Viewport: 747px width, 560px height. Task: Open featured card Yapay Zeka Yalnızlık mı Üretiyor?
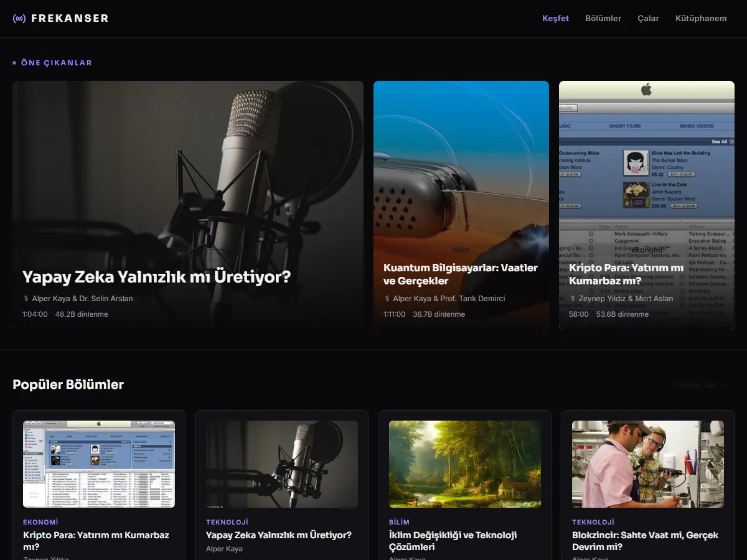tap(188, 205)
